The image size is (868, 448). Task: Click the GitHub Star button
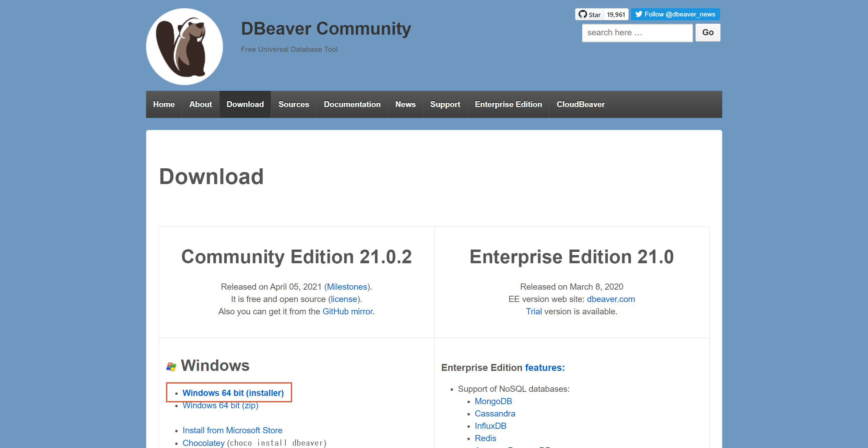tap(590, 14)
